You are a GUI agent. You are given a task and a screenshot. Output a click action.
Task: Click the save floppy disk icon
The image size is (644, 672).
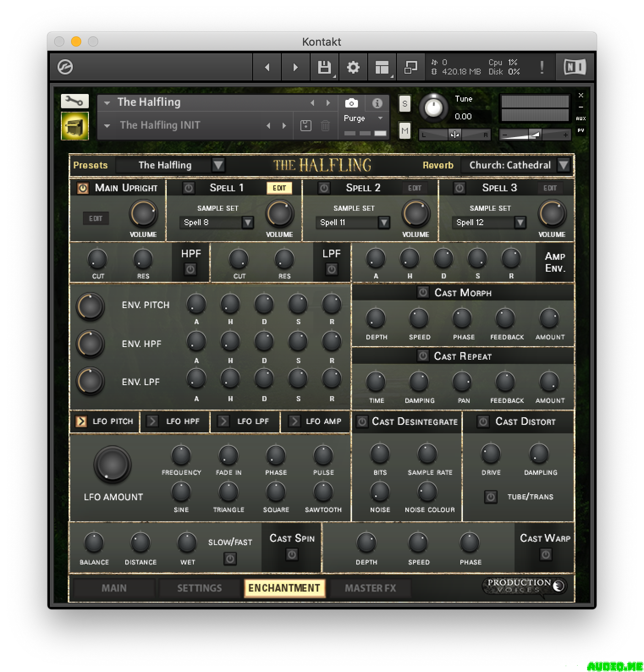click(324, 67)
